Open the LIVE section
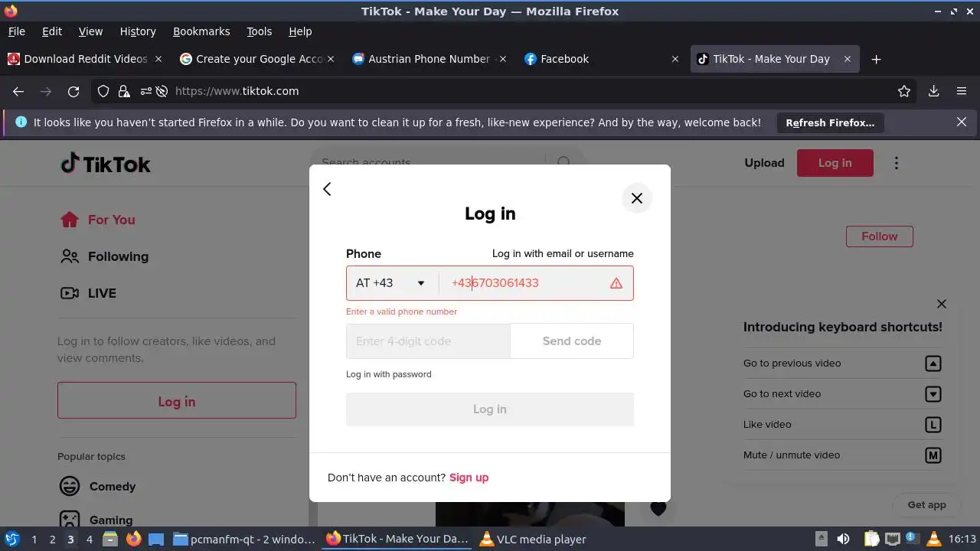This screenshot has height=551, width=980. [x=89, y=293]
